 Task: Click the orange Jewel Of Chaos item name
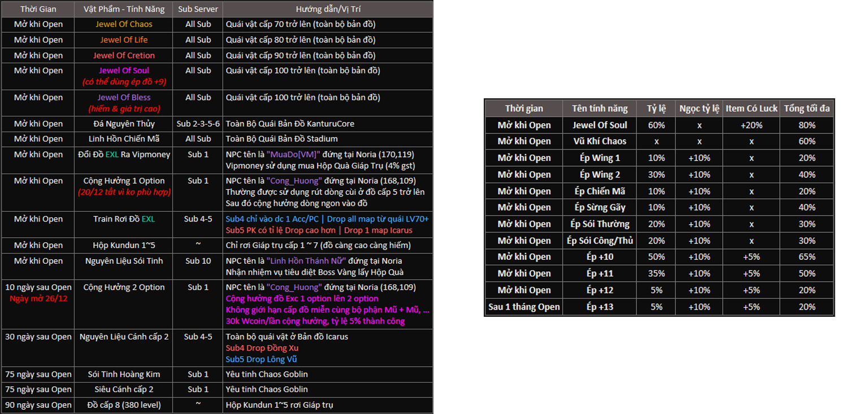click(x=124, y=24)
